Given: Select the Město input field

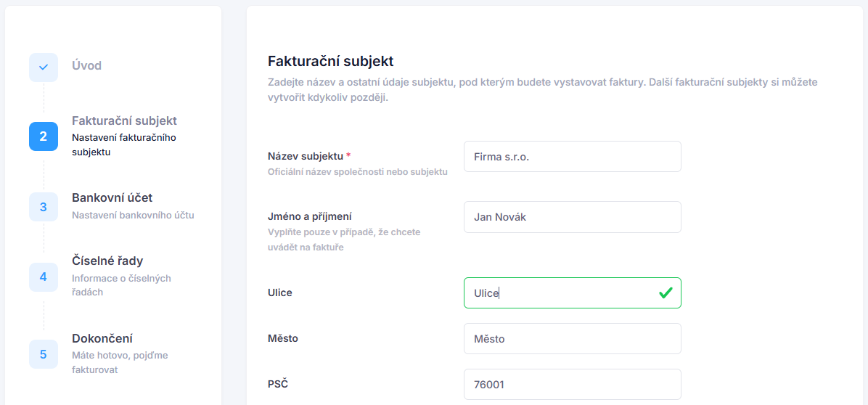Looking at the screenshot, I should tap(572, 339).
